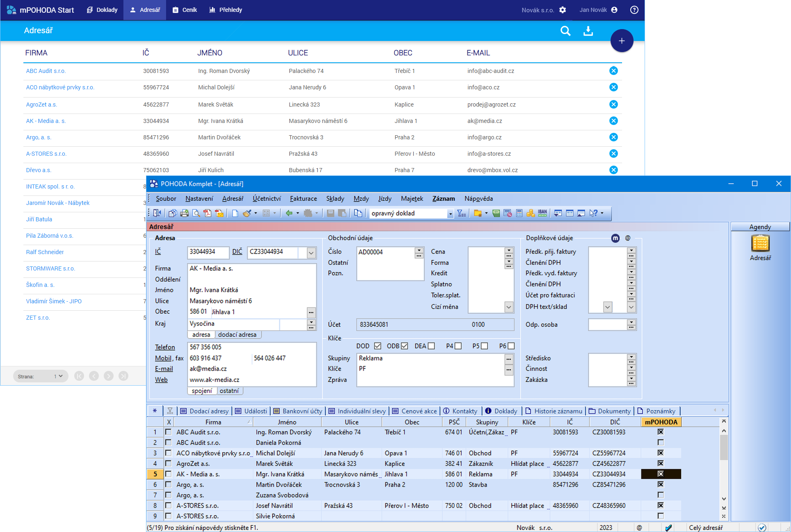The width and height of the screenshot is (791, 532).
Task: Expand the DIČ dropdown arrow
Action: (311, 253)
